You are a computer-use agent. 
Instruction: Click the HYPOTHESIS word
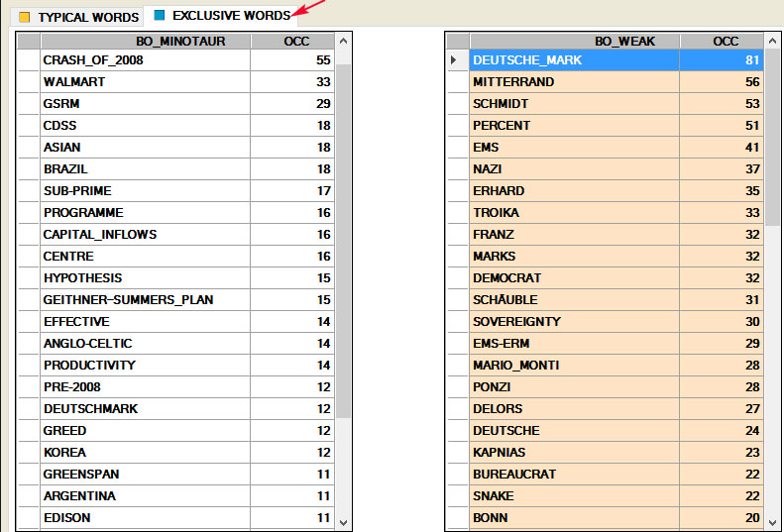[x=82, y=278]
